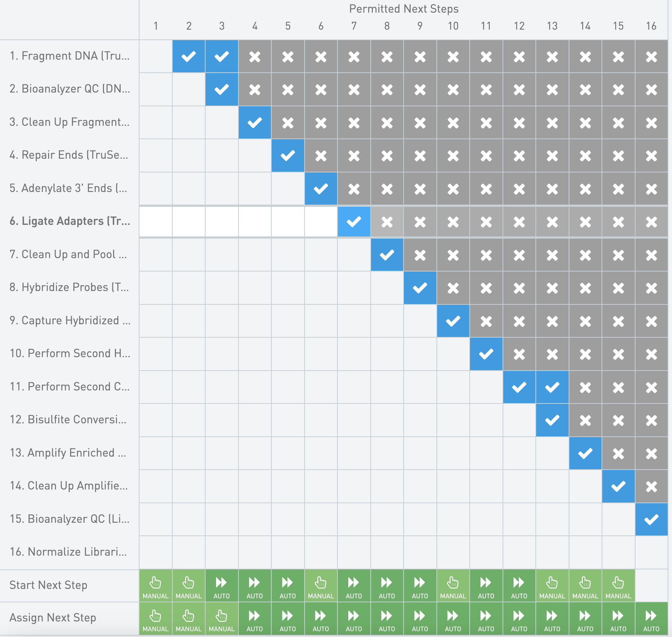This screenshot has height=637, width=672.
Task: Switch Assign Next Step auto icon in column 16
Action: tap(651, 619)
